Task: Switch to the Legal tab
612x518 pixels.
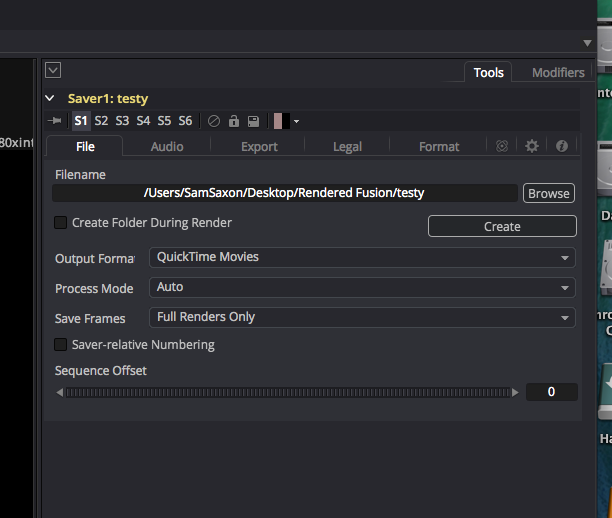Action: coord(347,146)
